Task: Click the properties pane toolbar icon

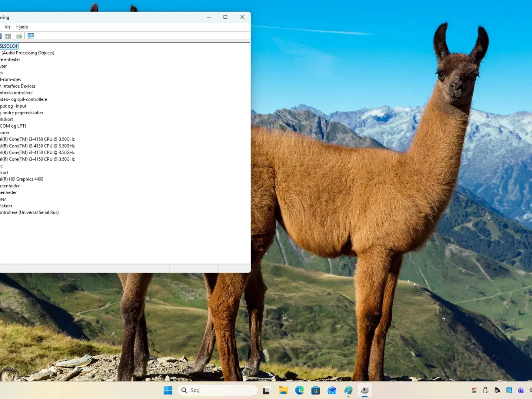Action: coord(8,36)
